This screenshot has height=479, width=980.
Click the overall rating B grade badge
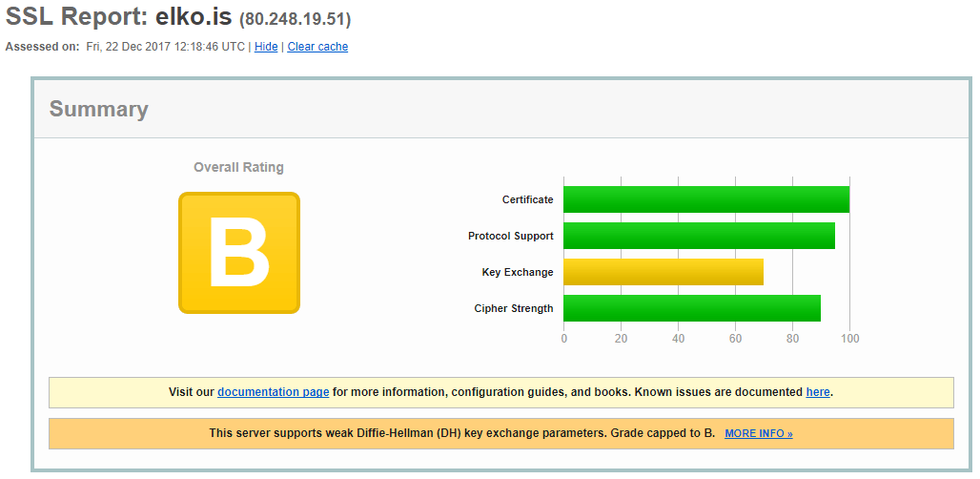coord(239,253)
